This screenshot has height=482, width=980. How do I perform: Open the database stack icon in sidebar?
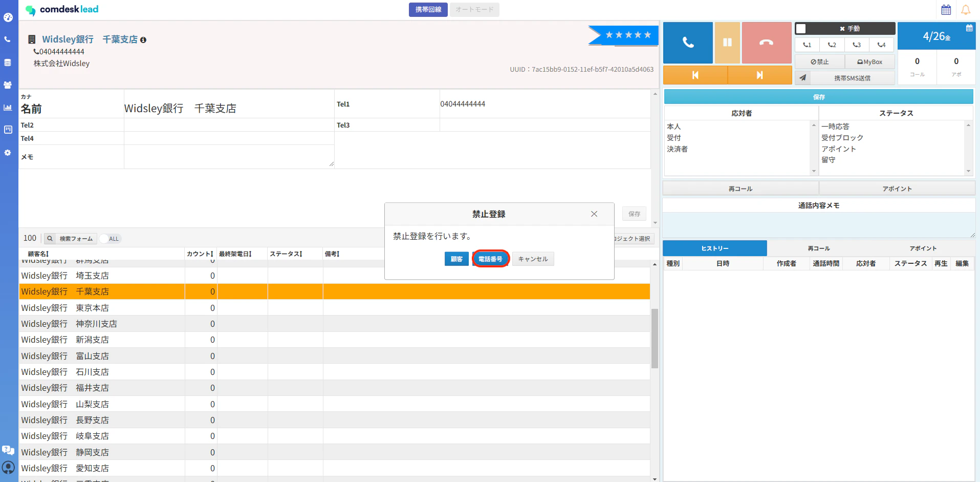point(8,62)
